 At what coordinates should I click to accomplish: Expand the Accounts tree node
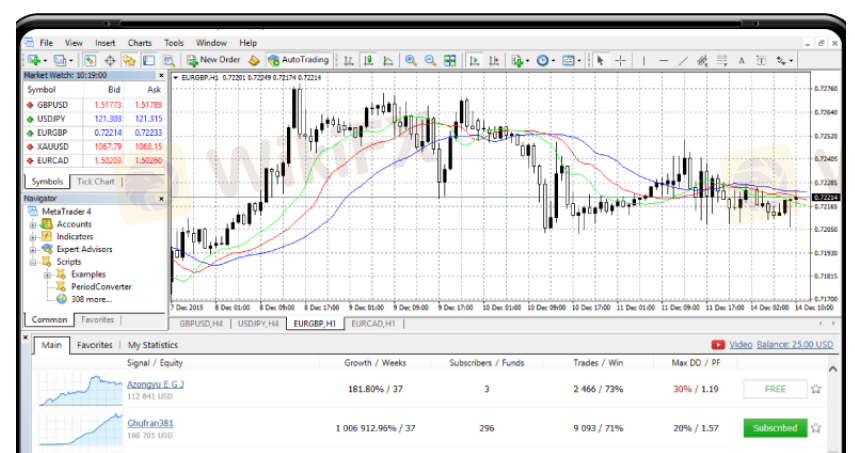[x=32, y=224]
